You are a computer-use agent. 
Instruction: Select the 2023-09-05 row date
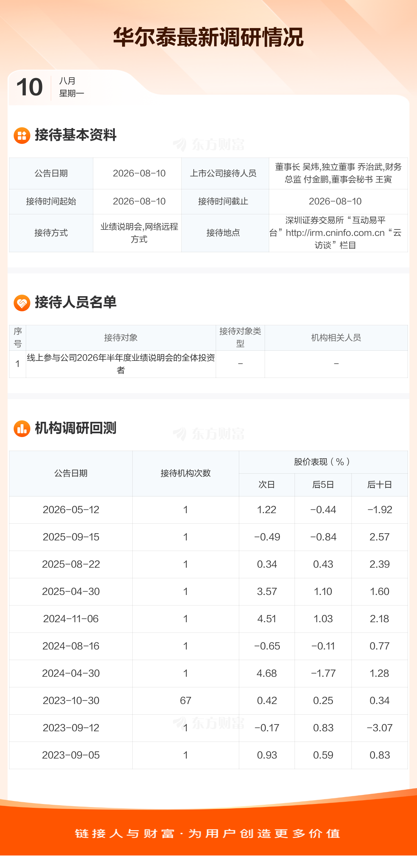coord(71,755)
